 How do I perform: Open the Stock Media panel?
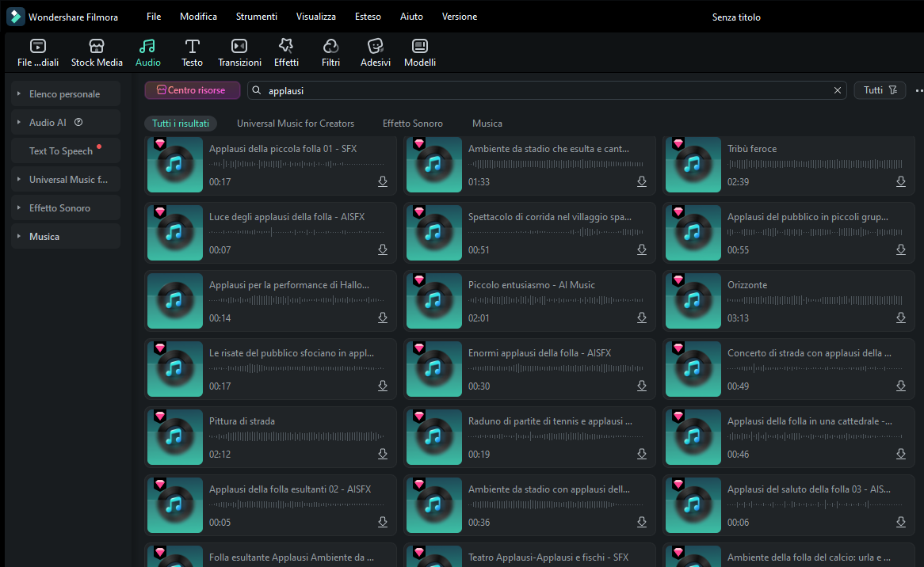click(x=97, y=52)
